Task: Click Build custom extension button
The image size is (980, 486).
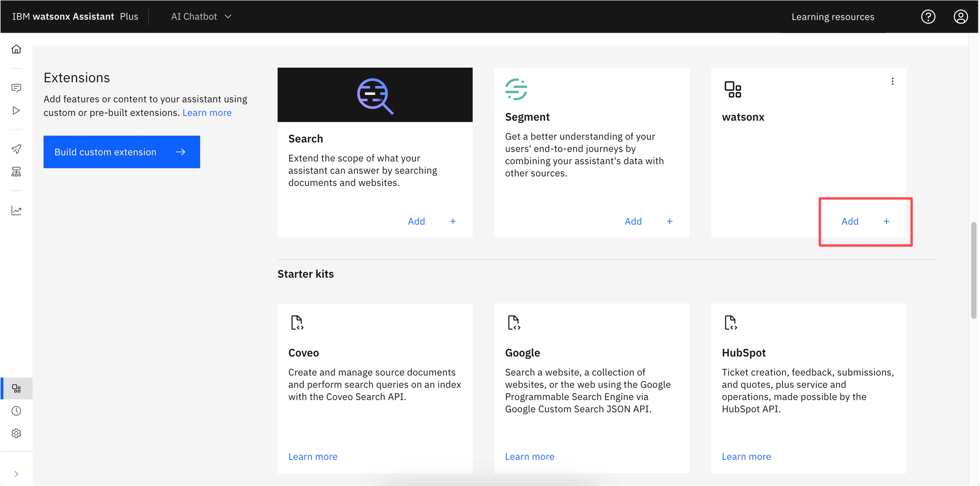Action: pyautogui.click(x=121, y=152)
